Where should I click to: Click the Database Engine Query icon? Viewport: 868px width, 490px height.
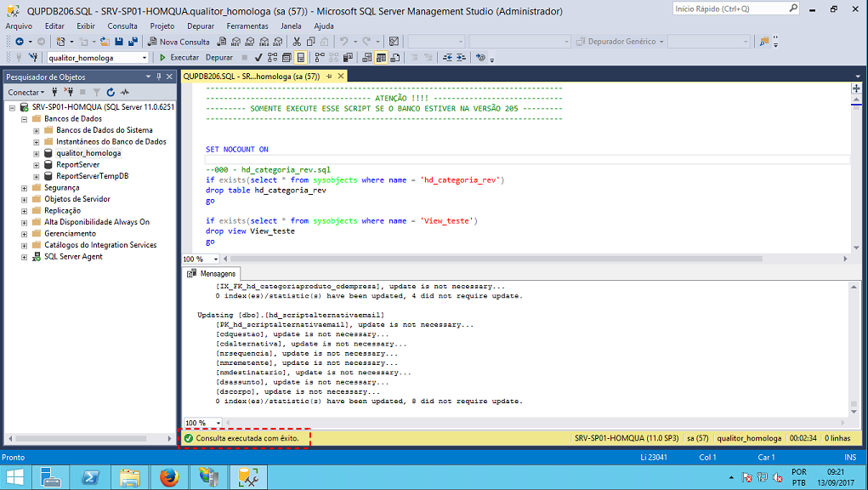pos(221,42)
